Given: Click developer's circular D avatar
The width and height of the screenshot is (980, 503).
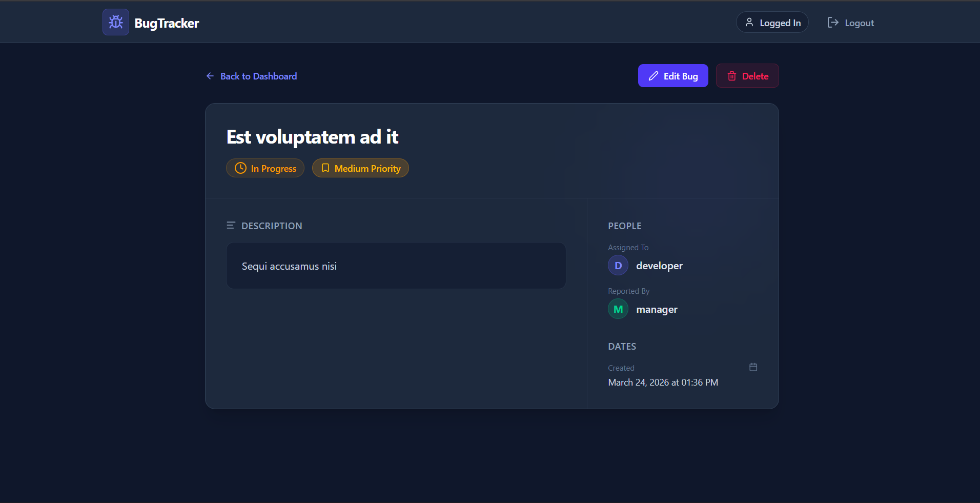Looking at the screenshot, I should click(x=618, y=265).
